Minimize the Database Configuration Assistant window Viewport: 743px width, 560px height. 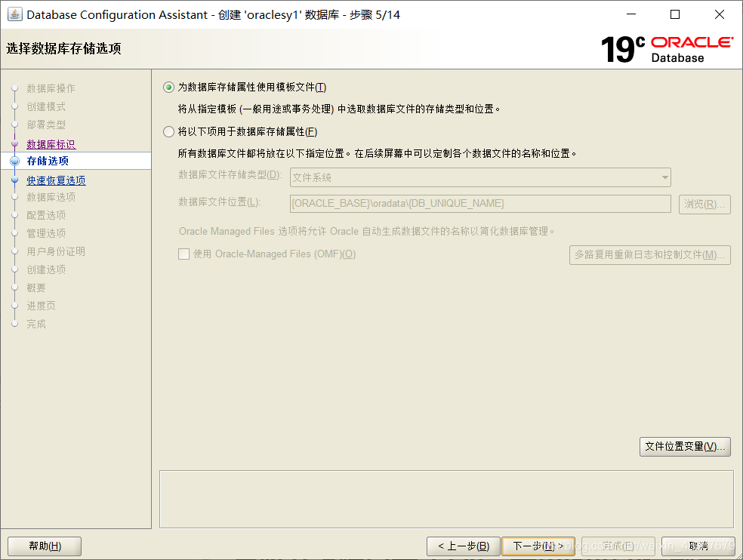pos(631,14)
